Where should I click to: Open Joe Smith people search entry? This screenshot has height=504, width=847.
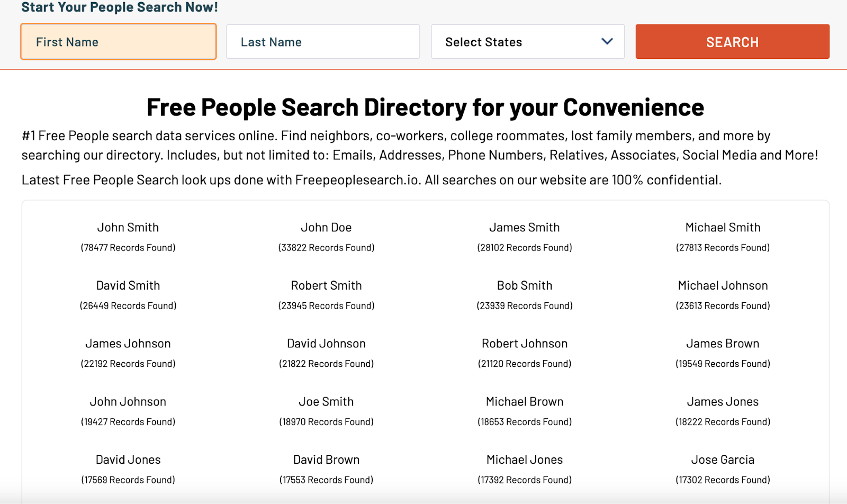(326, 402)
